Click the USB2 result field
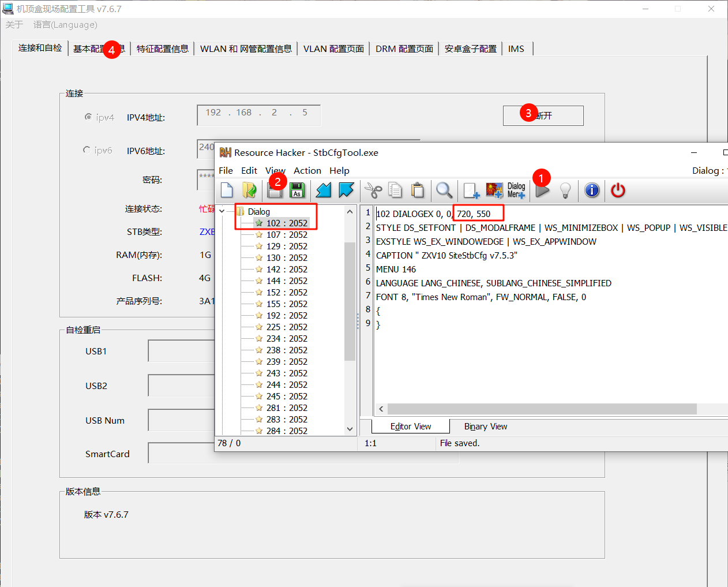This screenshot has height=587, width=728. (181, 386)
